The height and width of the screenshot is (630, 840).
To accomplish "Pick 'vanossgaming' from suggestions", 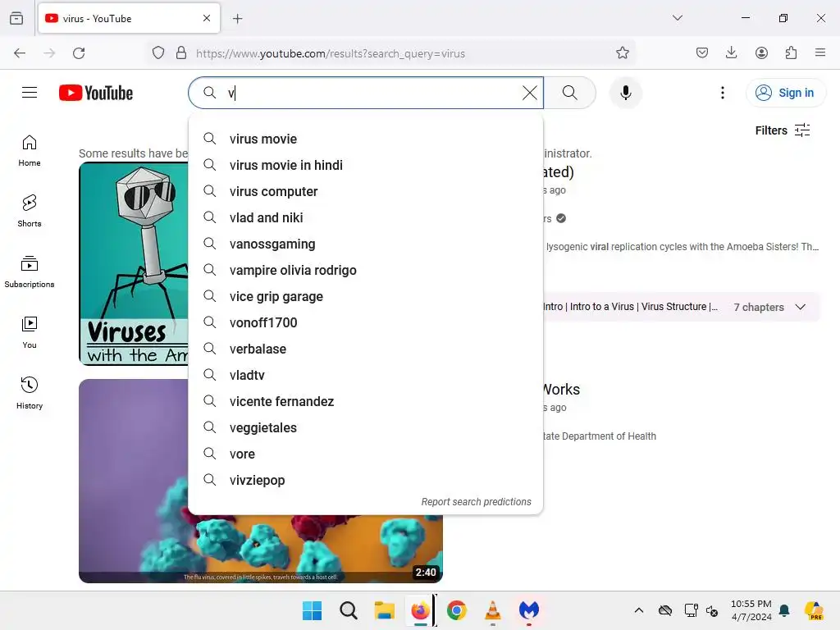I will tap(365, 244).
